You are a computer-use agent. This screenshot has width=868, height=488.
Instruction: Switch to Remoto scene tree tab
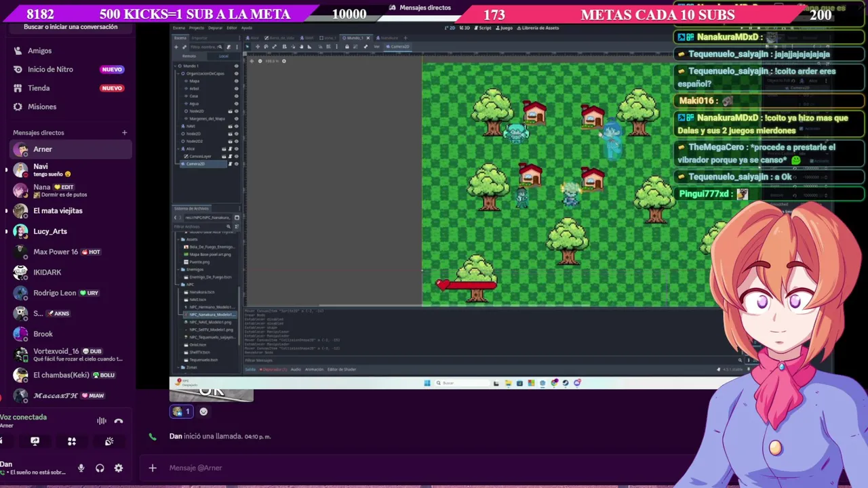point(189,56)
